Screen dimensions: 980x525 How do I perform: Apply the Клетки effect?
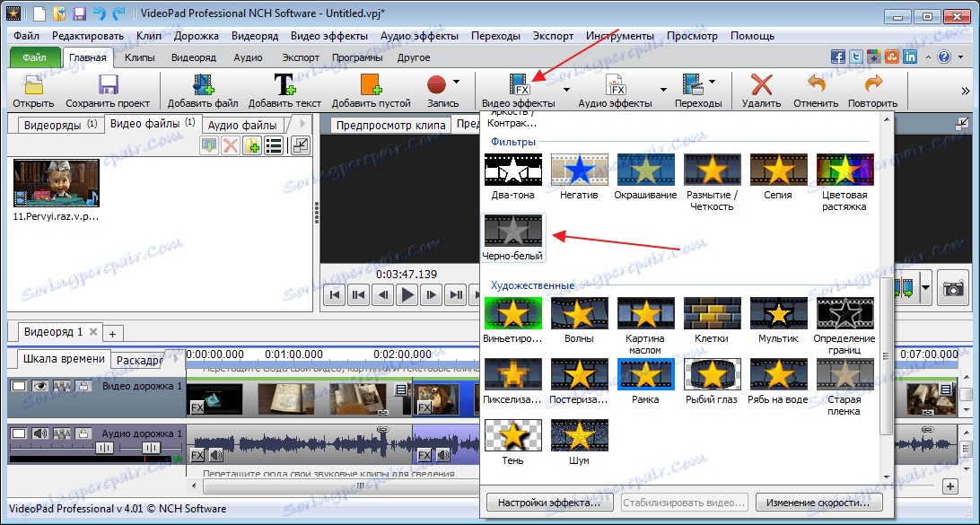tap(712, 320)
